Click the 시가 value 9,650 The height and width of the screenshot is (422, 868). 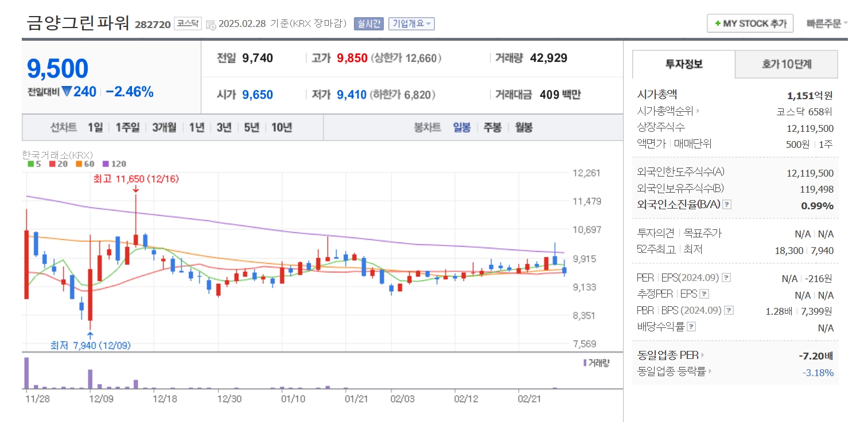click(258, 95)
